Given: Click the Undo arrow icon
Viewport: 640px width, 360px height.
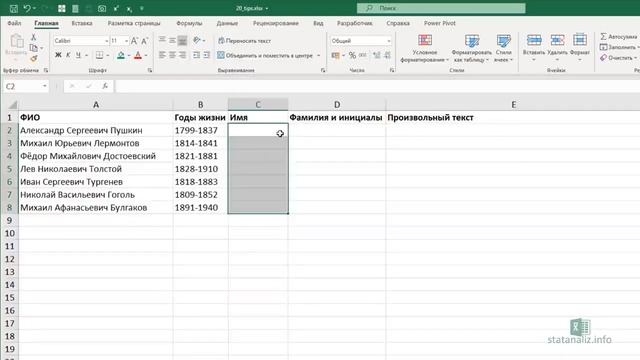Looking at the screenshot, I should [x=27, y=8].
